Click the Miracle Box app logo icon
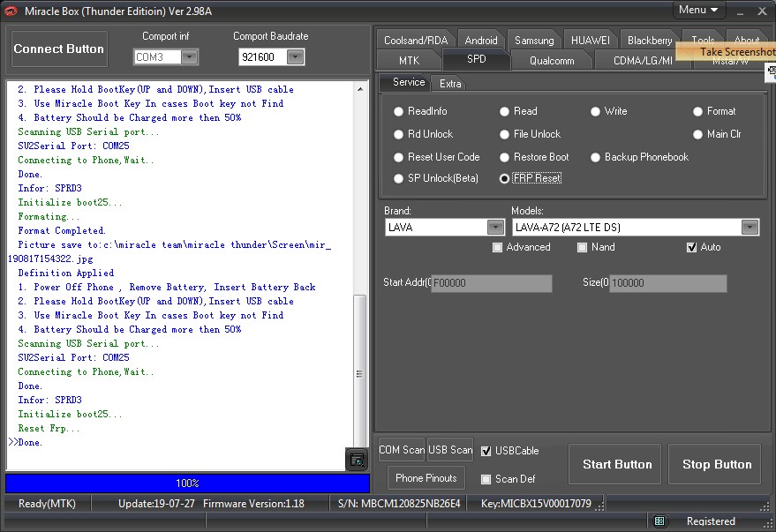Image resolution: width=776 pixels, height=532 pixels. coord(11,11)
